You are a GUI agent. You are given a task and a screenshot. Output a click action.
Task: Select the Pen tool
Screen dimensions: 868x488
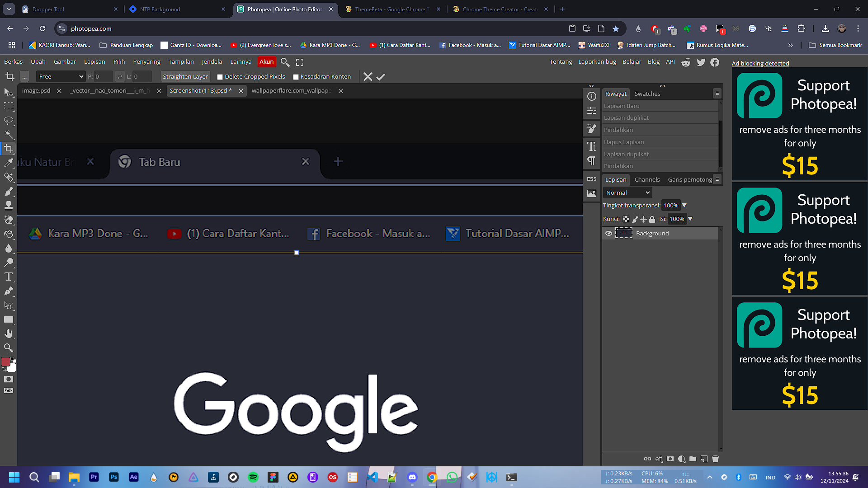pyautogui.click(x=9, y=291)
